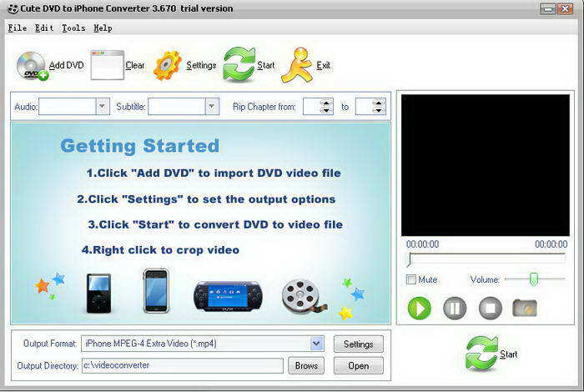584x392 pixels.
Task: Expand the Subtitle dropdown
Action: (x=212, y=107)
